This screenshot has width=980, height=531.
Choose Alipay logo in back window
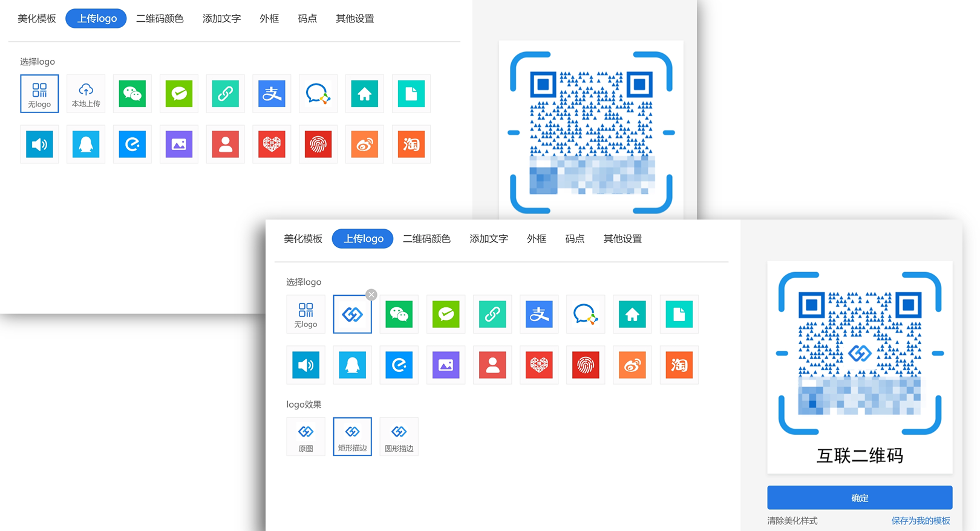272,94
